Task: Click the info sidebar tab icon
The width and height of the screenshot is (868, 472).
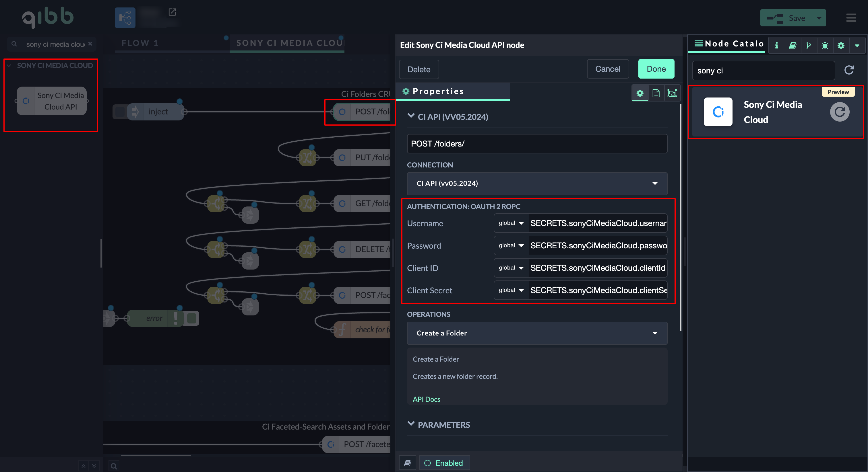Action: pos(776,45)
